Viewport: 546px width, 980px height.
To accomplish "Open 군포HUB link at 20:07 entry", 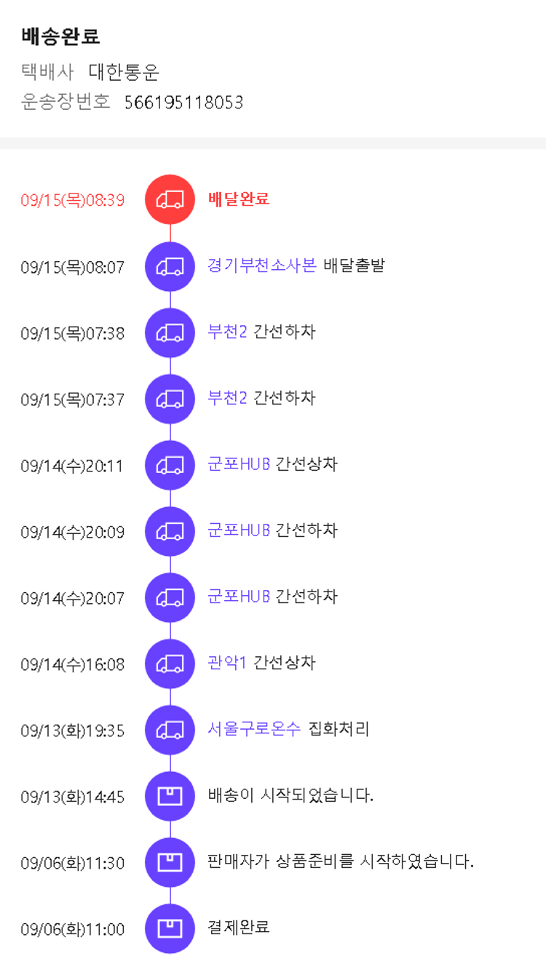I will coord(239,597).
